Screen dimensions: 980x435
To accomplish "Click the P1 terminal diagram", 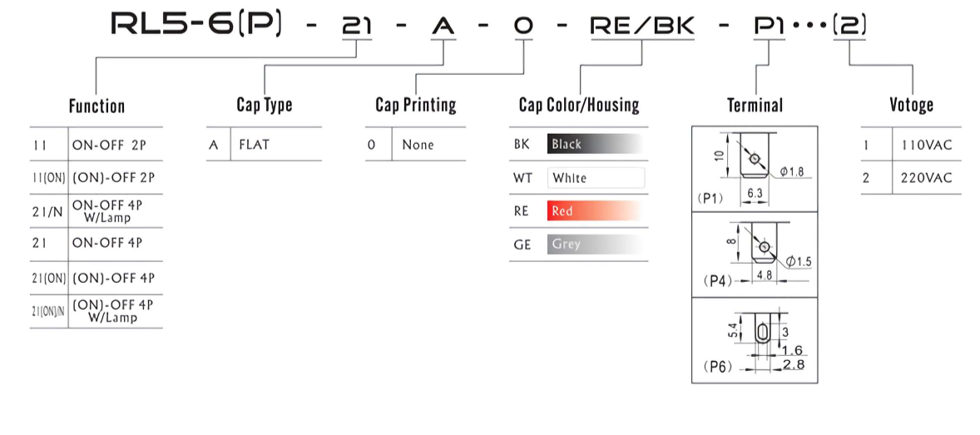I will click(x=755, y=169).
